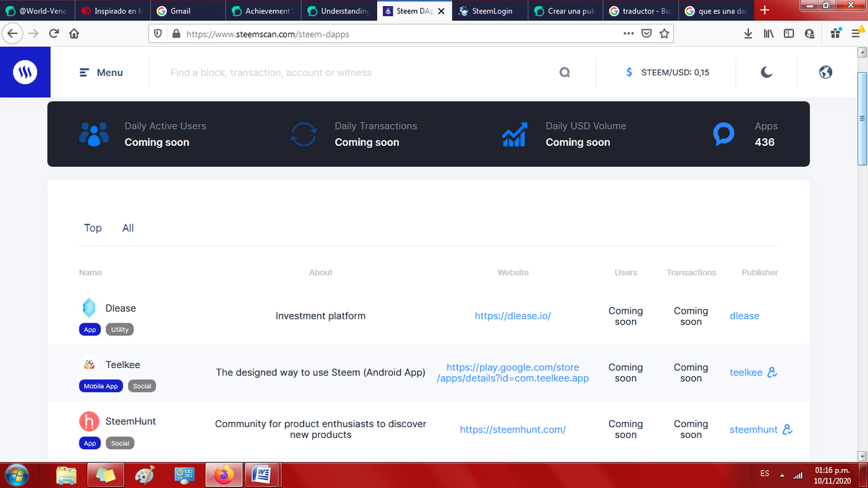Click the Social tag under Teelkee
The image size is (868, 488).
point(142,386)
